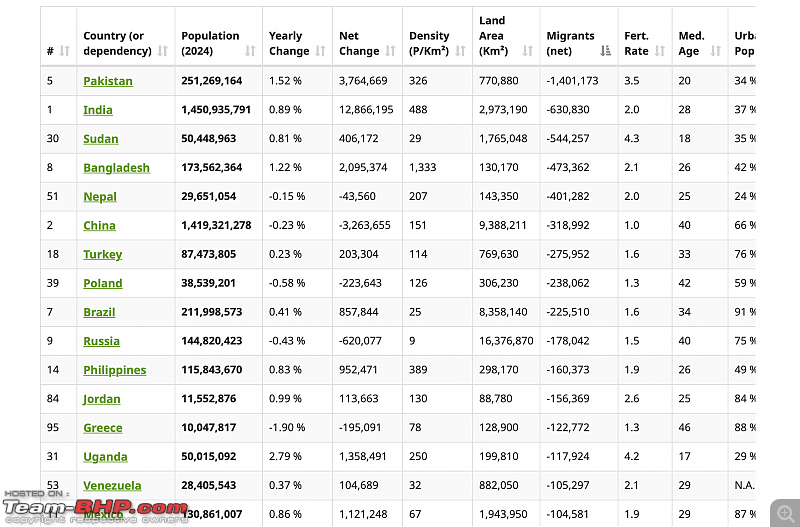Click Philippines migrants value -160,373
Viewport: 800px width, 527px height.
(568, 370)
